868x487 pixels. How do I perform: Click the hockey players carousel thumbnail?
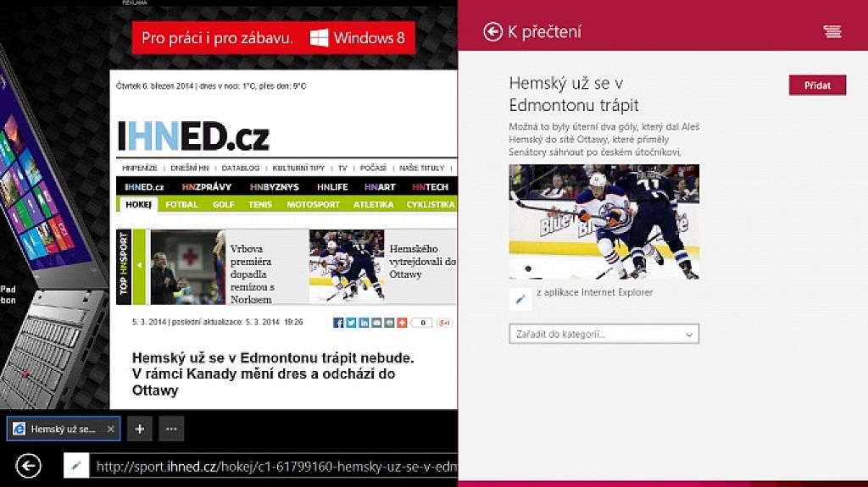[x=347, y=266]
